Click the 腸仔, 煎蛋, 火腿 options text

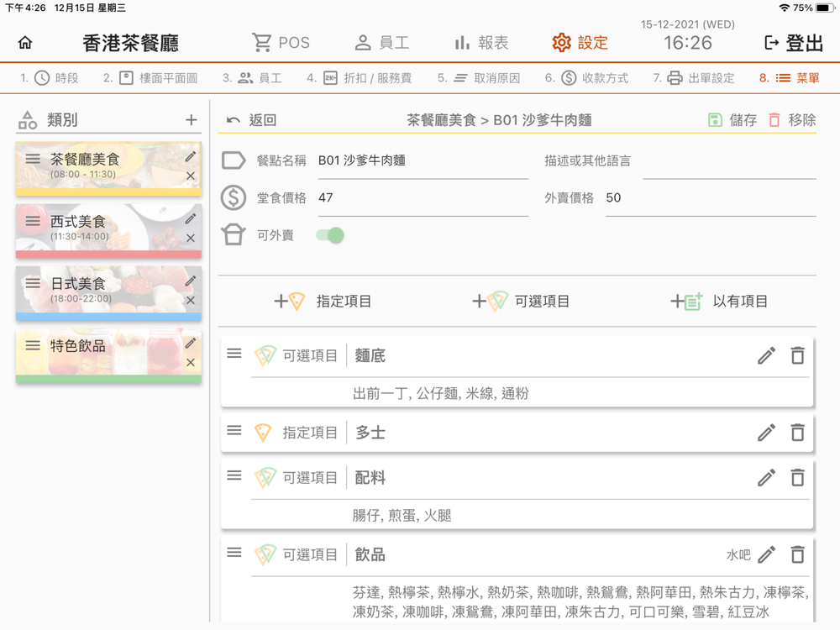point(402,516)
